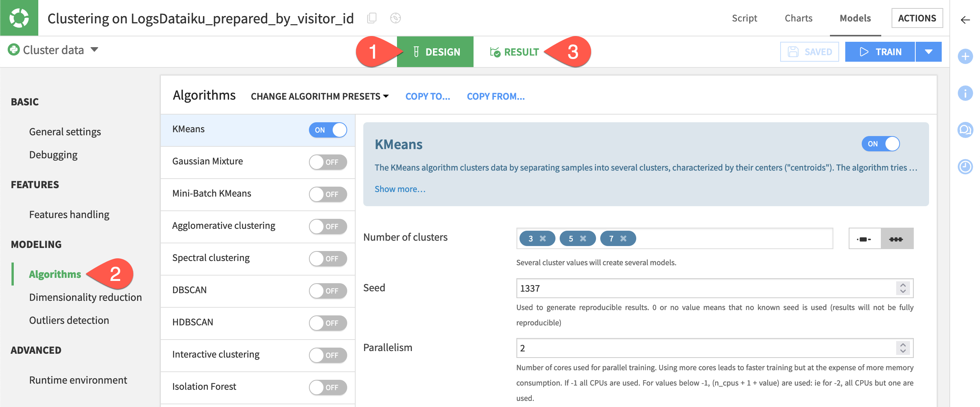Viewport: 980px width, 407px height.
Task: Open the Charts tab
Action: [x=798, y=18]
